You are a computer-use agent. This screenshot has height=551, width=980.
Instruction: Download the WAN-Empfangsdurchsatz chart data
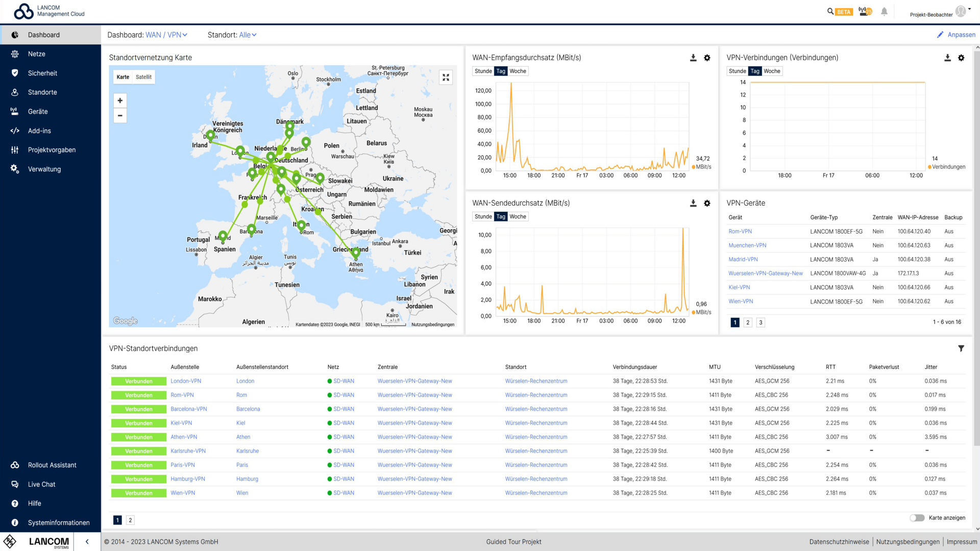click(x=693, y=58)
